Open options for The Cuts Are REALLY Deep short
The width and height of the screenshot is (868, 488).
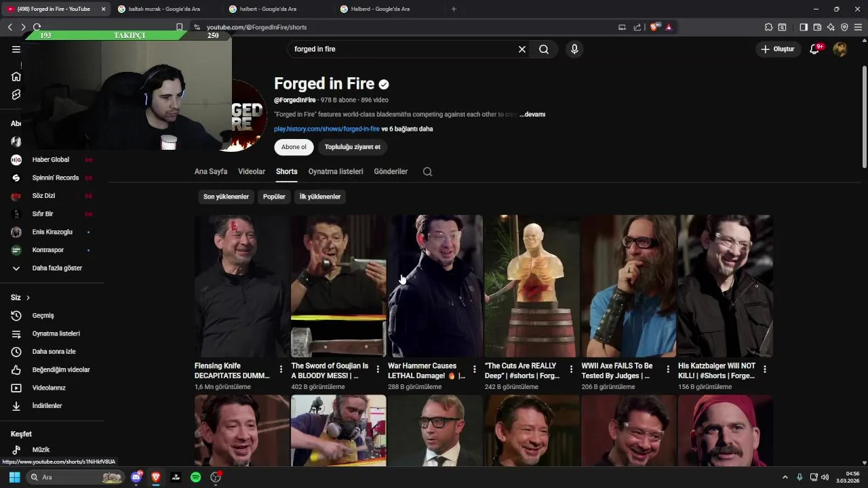point(571,369)
